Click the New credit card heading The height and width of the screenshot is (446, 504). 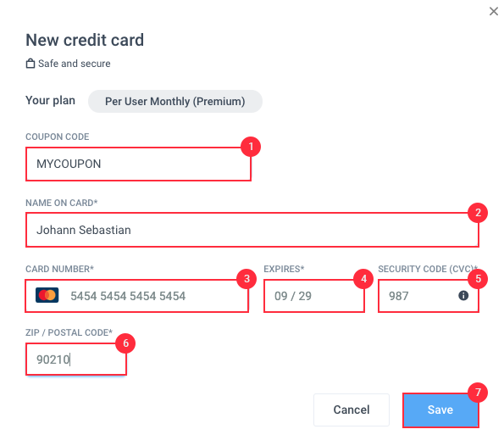click(x=85, y=40)
